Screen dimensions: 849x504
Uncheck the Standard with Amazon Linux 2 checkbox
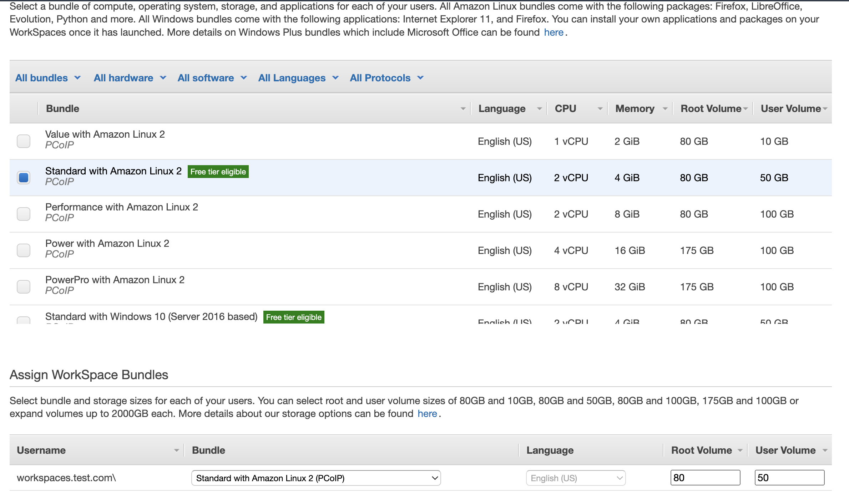(x=24, y=178)
